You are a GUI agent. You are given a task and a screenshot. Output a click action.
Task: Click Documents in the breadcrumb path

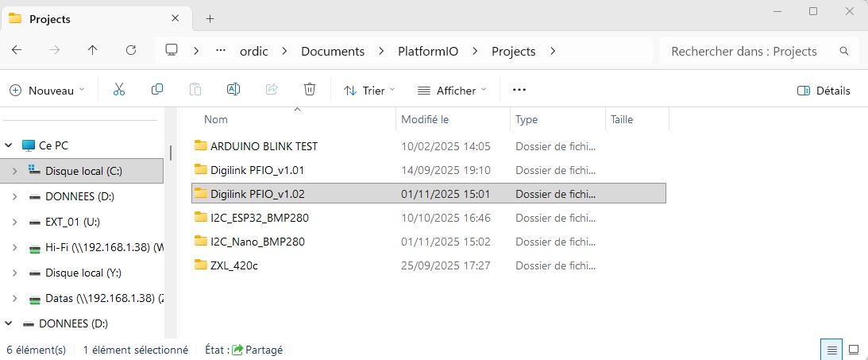[332, 51]
